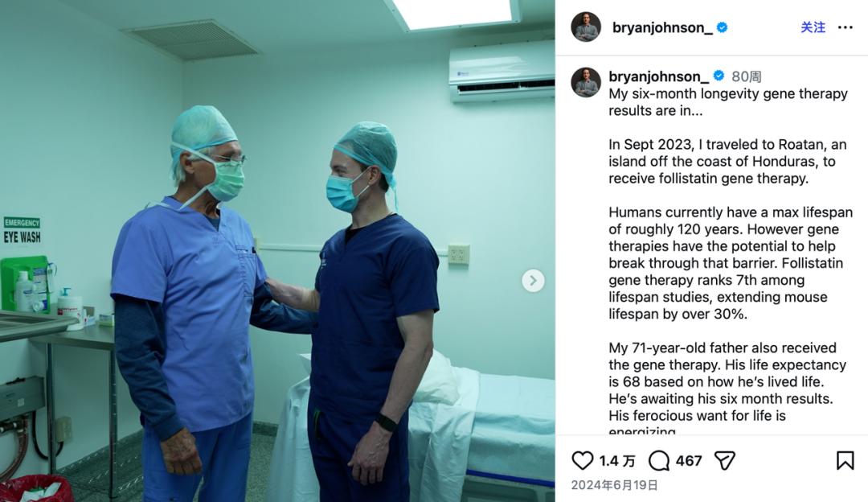Viewport: 868px width, 502px height.
Task: Open bryanjohnson_ username link in caption
Action: pyautogui.click(x=658, y=76)
